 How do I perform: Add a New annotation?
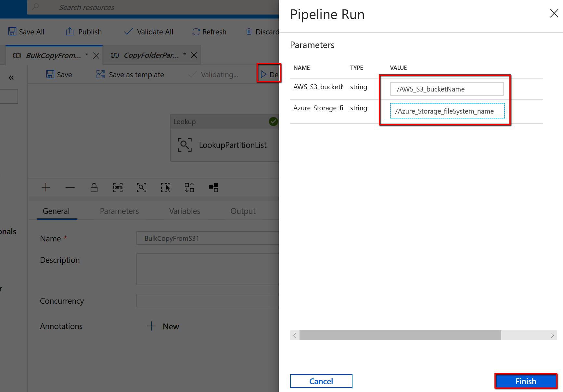(163, 326)
